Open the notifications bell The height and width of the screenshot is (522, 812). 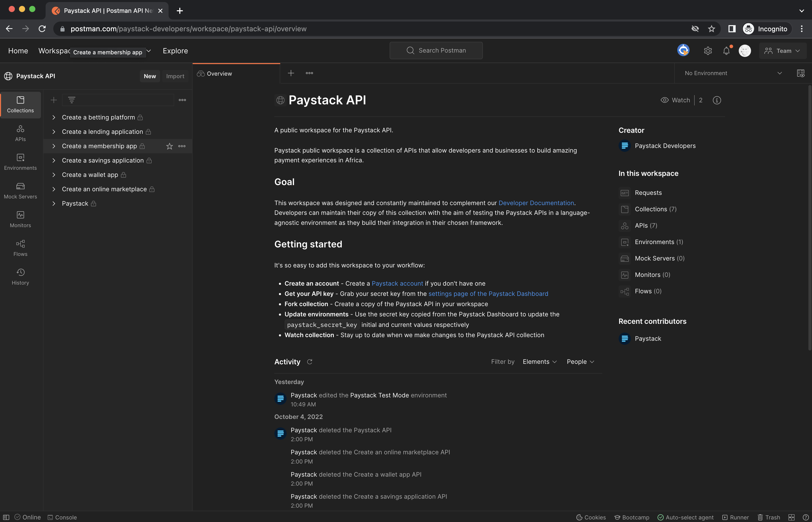(726, 51)
